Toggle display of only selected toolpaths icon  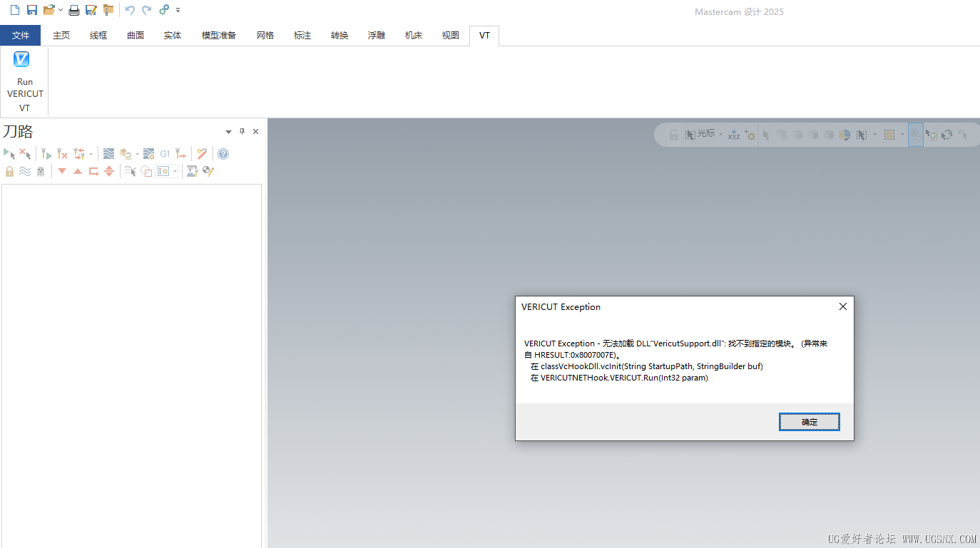coord(131,171)
